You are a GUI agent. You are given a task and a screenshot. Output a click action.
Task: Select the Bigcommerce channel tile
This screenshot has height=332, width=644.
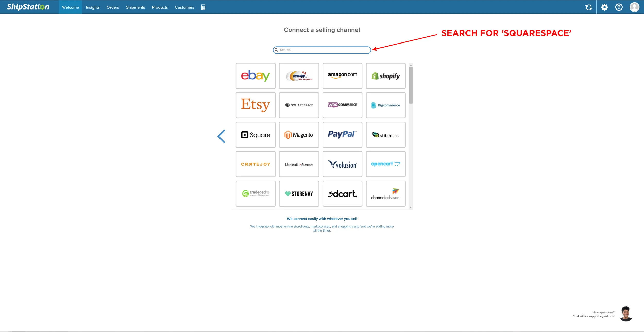386,105
